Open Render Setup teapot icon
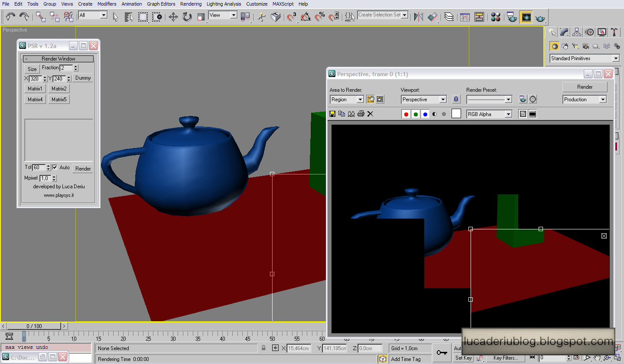 tap(512, 17)
